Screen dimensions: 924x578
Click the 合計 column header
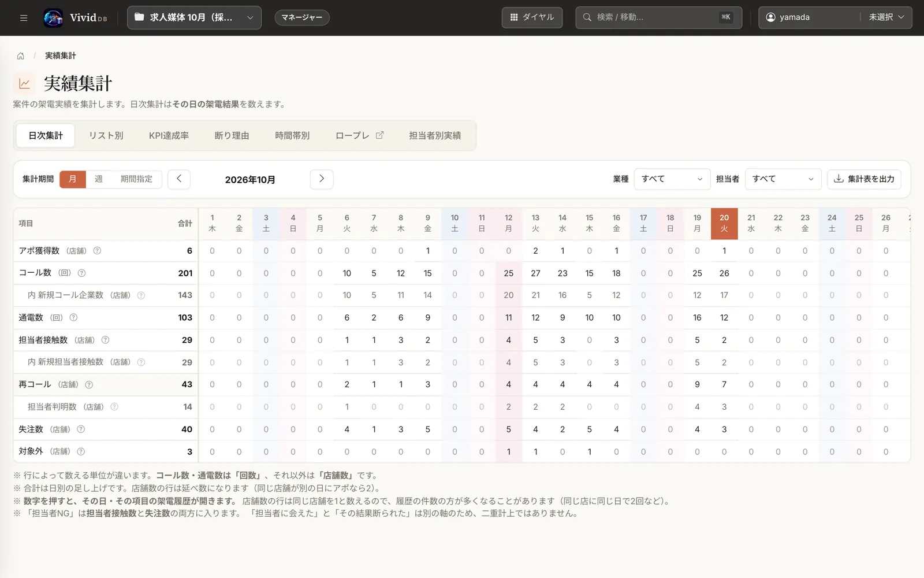pyautogui.click(x=185, y=224)
